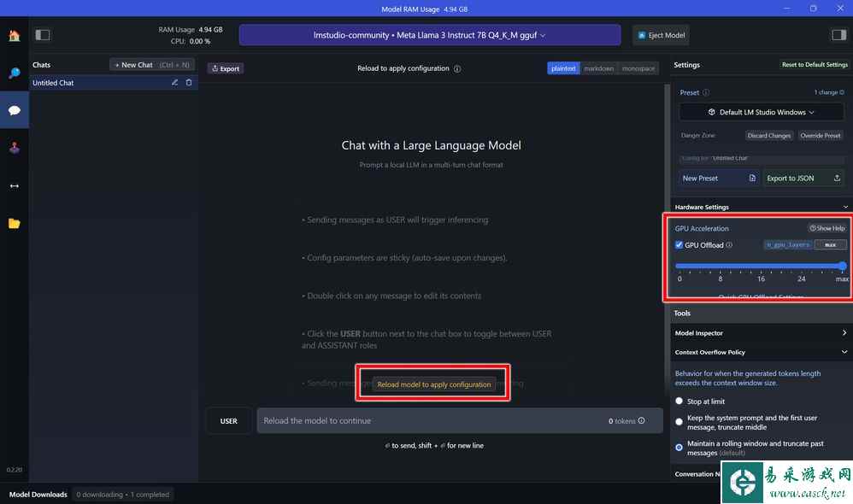
Task: Open the Playground joystick icon
Action: pos(14,148)
